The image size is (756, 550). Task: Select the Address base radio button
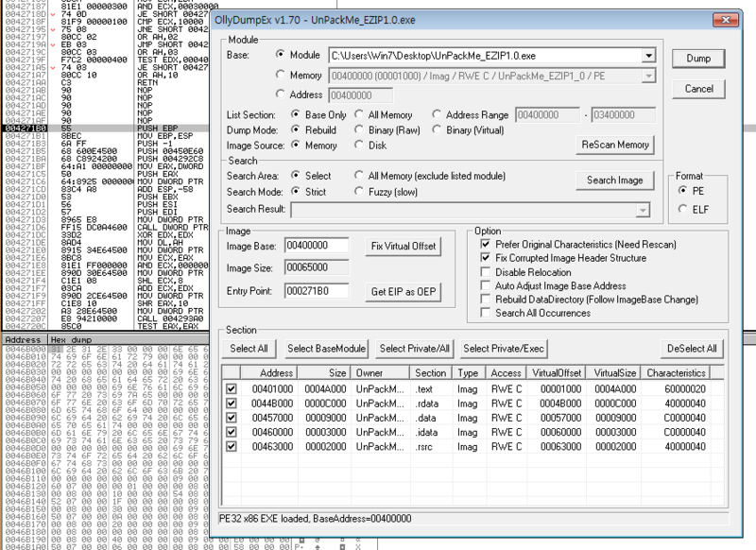pos(280,95)
